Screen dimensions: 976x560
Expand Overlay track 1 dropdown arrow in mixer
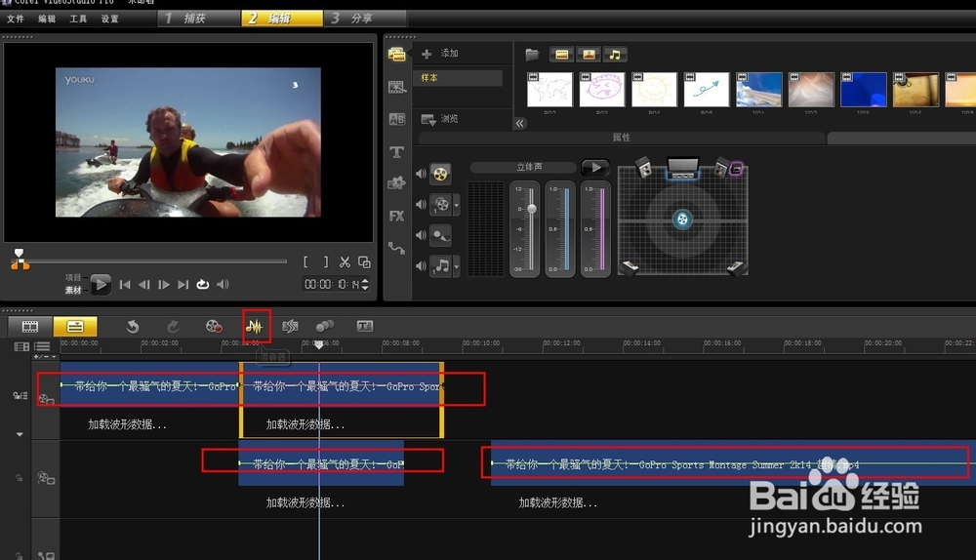click(456, 205)
